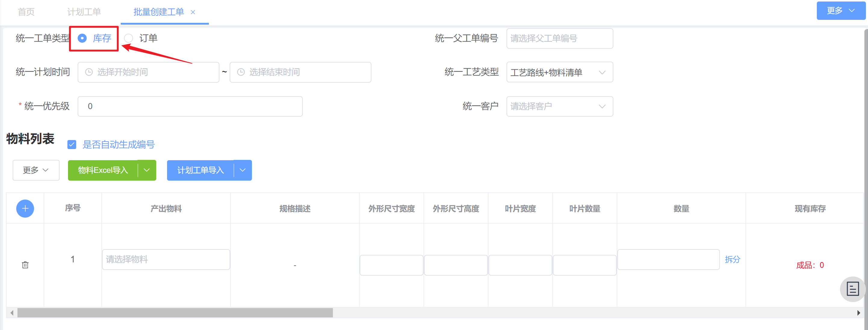Delete row 1 with the trash icon

pos(25,265)
